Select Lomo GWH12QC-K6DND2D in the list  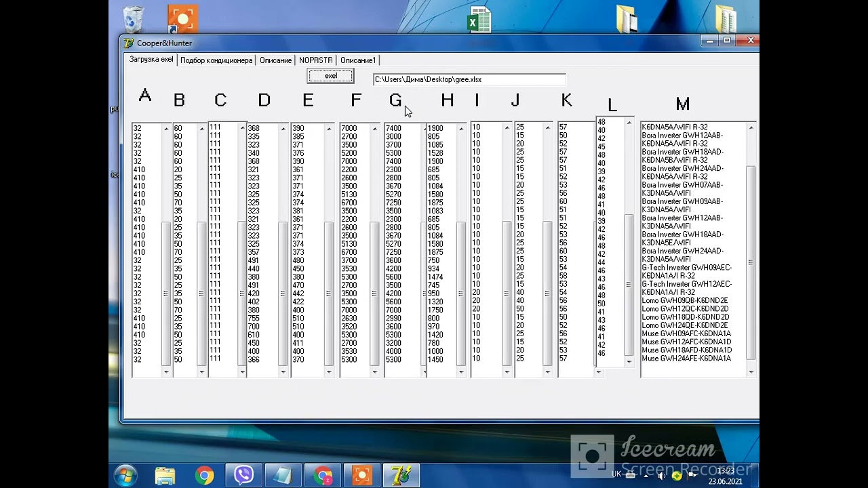[x=685, y=309]
